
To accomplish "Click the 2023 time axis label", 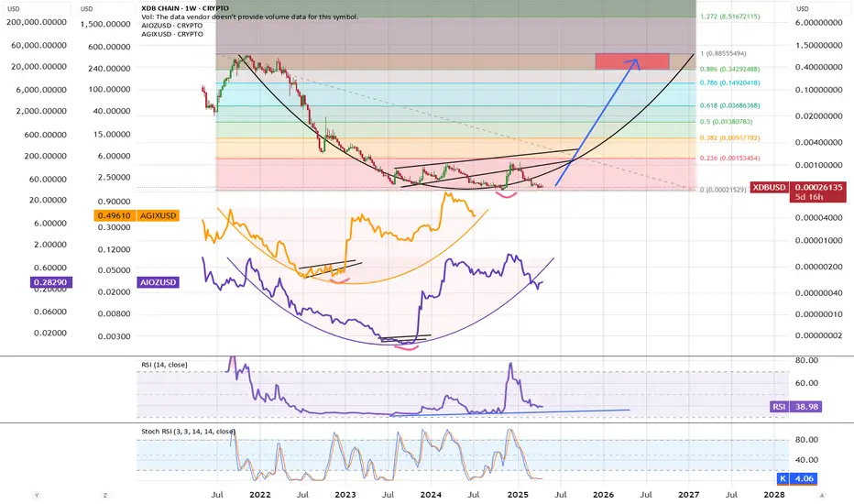I will pyautogui.click(x=345, y=495).
